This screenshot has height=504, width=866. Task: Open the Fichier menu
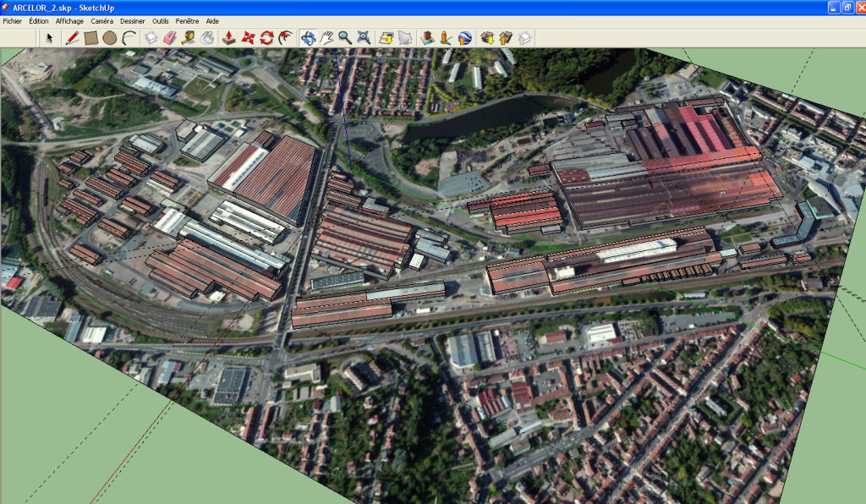pos(13,20)
